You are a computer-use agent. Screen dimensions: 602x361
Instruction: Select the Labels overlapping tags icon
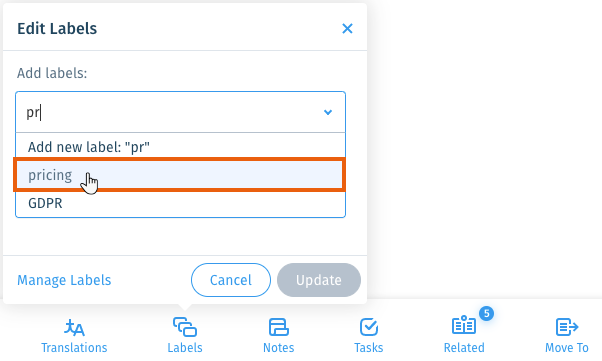(185, 327)
